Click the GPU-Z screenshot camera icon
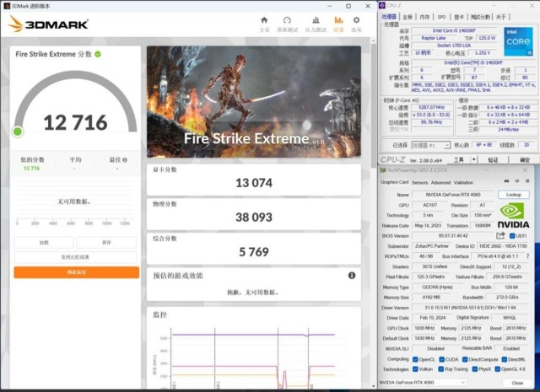Image resolution: width=540 pixels, height=392 pixels. (x=506, y=181)
